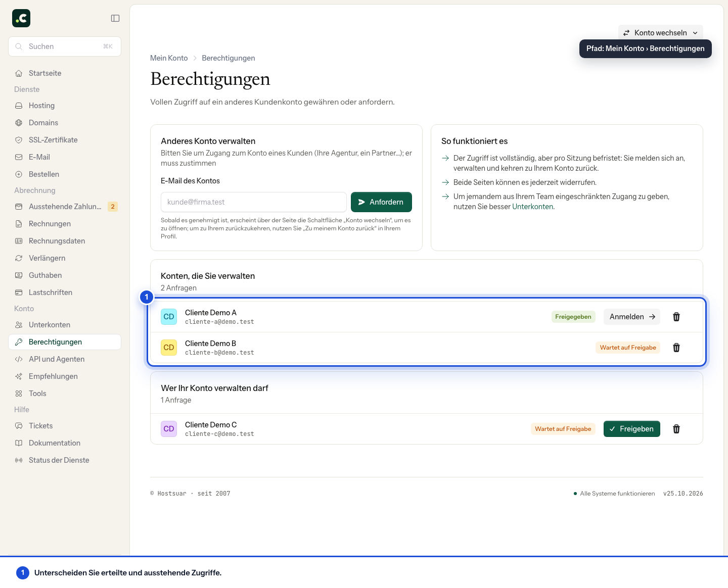Click the purple CD avatar of Cliente Demo C
The height and width of the screenshot is (588, 728).
tap(169, 429)
